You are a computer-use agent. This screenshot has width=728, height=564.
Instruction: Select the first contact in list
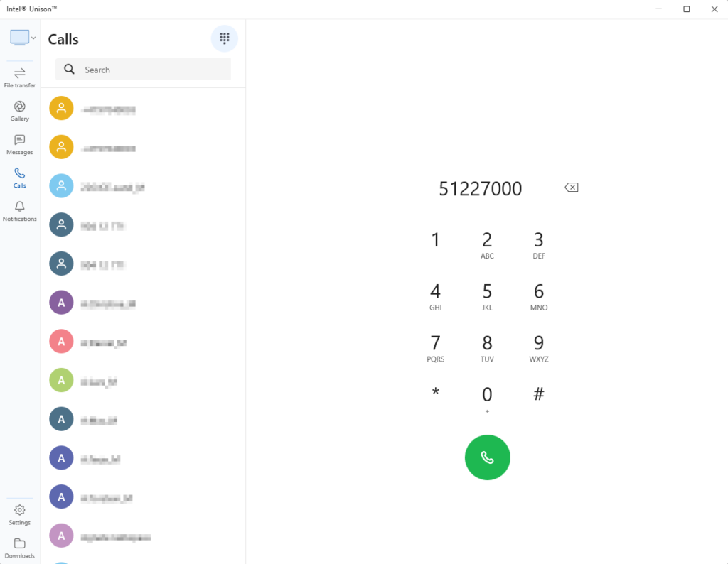(142, 109)
